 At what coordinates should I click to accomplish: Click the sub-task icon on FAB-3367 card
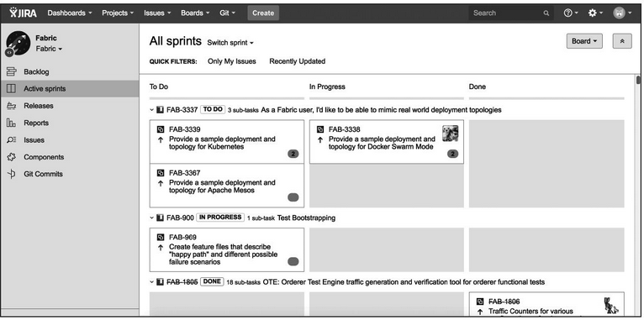point(161,173)
